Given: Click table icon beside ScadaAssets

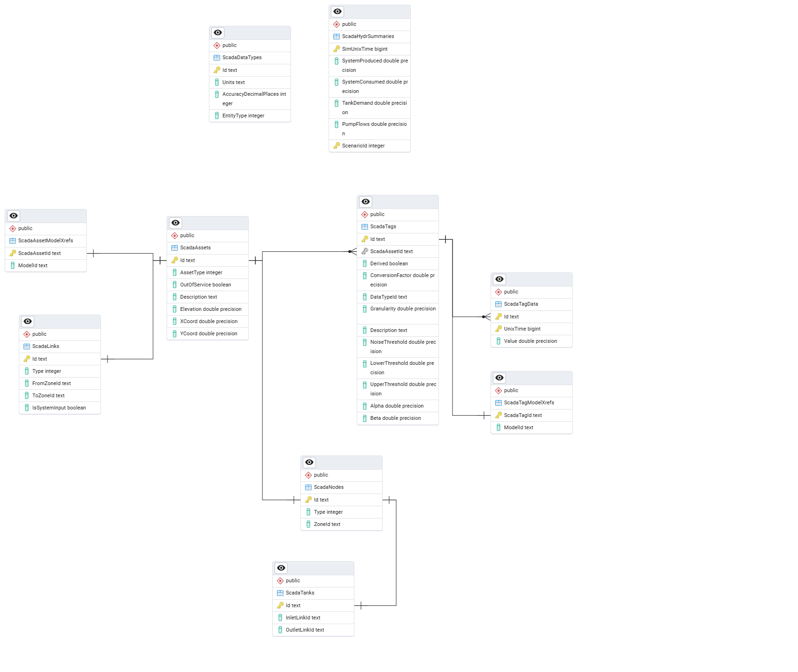Looking at the screenshot, I should click(175, 248).
